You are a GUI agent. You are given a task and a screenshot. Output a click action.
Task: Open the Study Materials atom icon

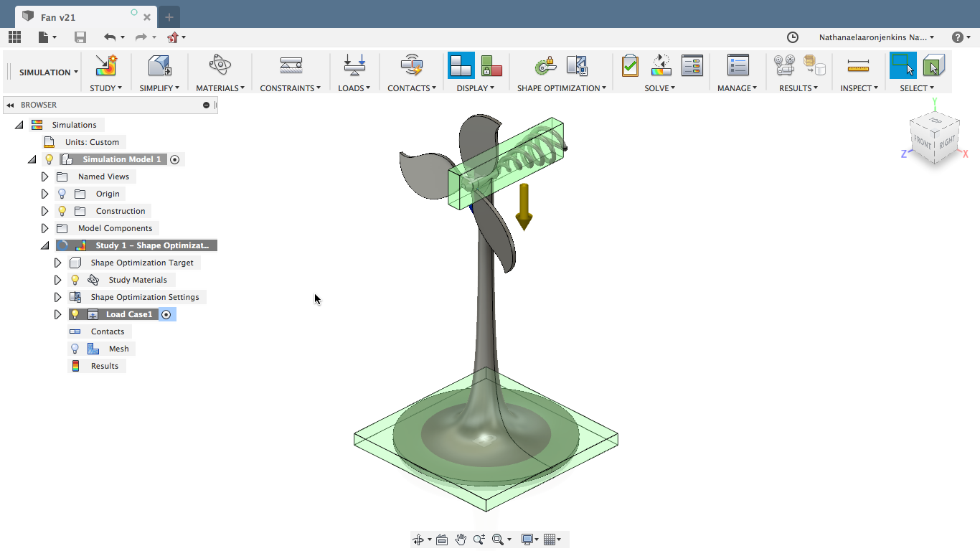click(220, 65)
